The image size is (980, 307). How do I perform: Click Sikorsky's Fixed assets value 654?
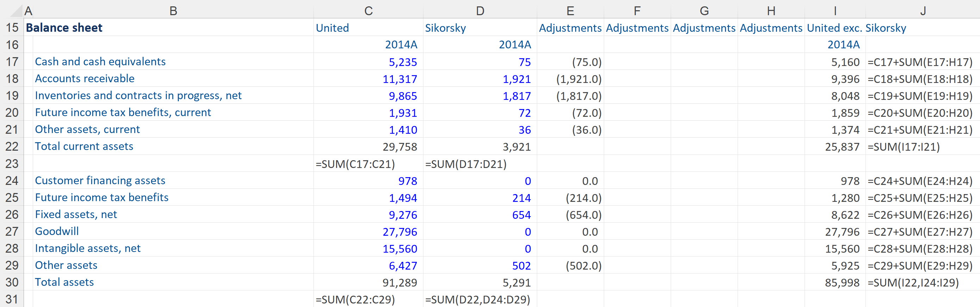click(x=521, y=215)
